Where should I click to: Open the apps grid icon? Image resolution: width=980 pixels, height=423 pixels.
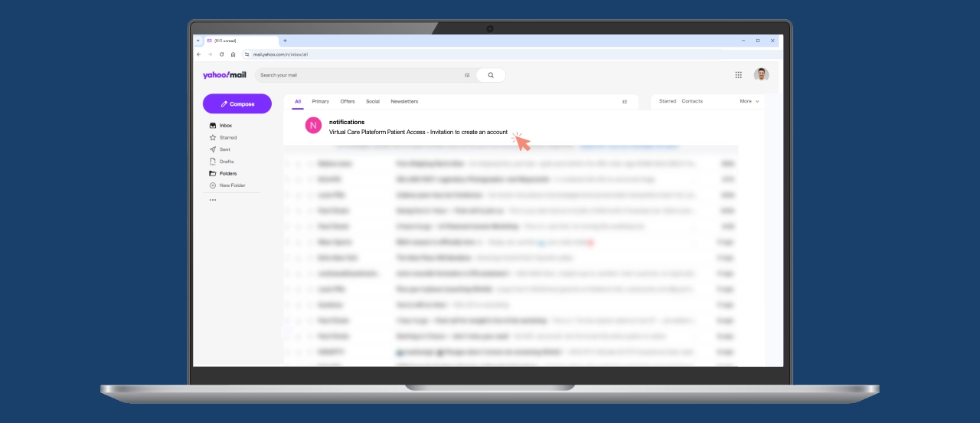point(738,75)
